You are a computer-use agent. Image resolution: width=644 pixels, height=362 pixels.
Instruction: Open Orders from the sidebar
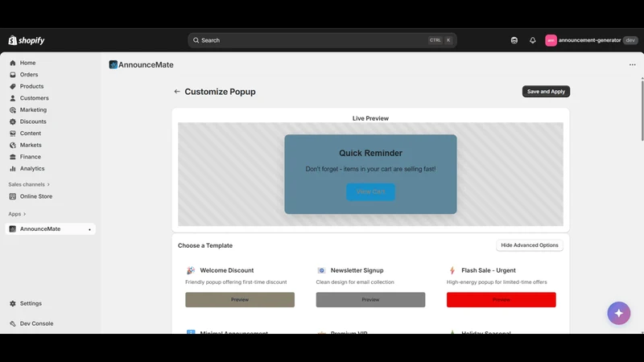pos(29,75)
